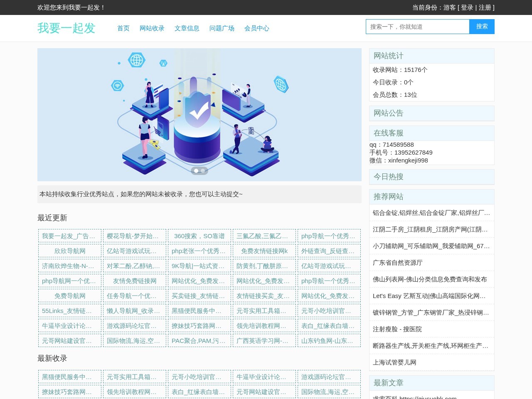Click the blue 搜索 button

(482, 27)
